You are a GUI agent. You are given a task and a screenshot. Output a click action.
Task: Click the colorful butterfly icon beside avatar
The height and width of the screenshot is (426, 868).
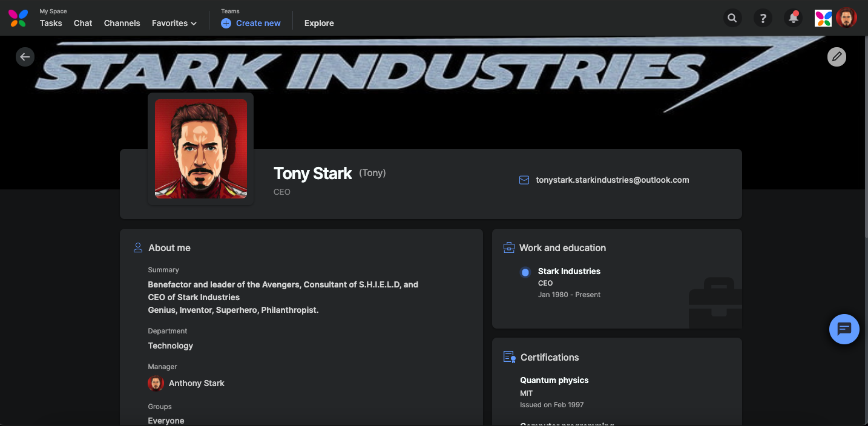[823, 18]
